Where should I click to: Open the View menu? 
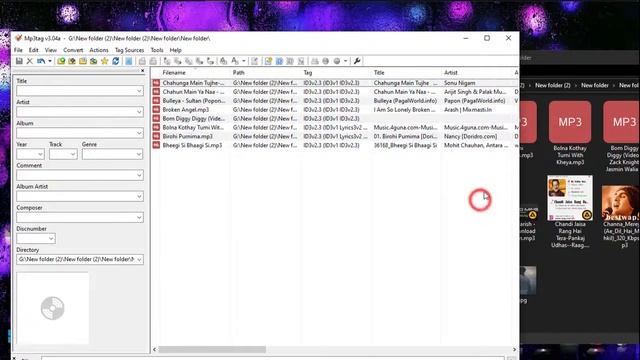(x=51, y=50)
